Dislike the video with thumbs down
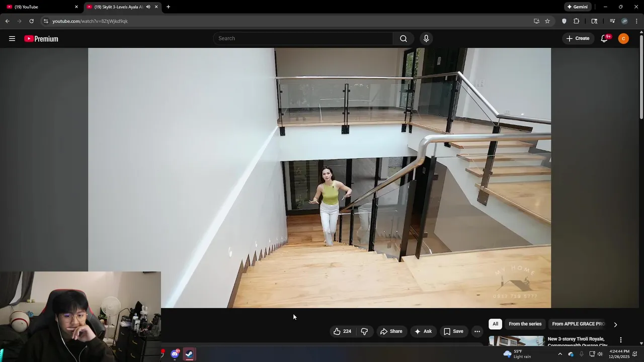Screen dimensions: 644x362 (x=364, y=331)
